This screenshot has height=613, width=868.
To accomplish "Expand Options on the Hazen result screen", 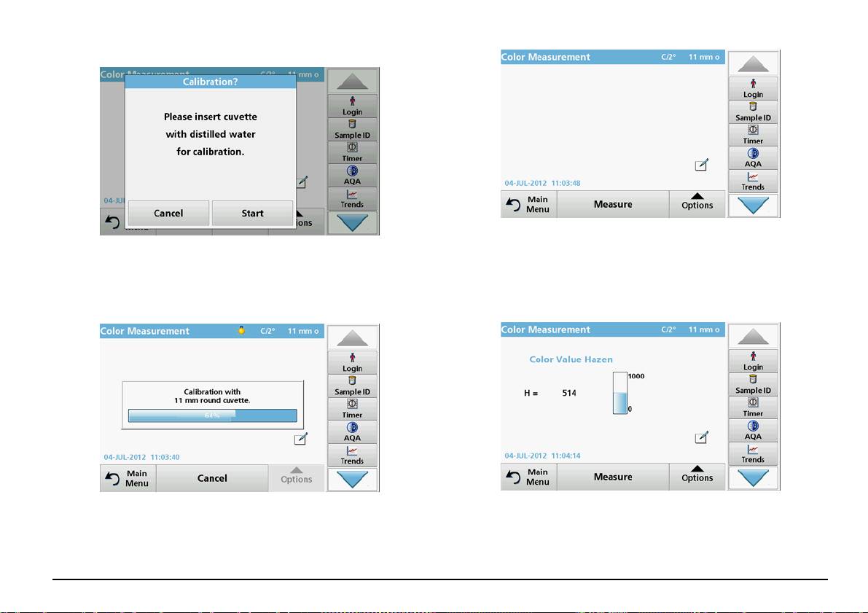I will [x=697, y=477].
